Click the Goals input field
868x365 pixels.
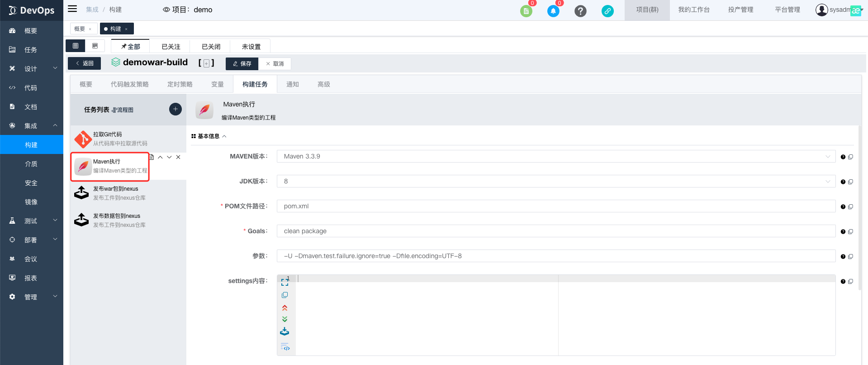click(x=556, y=231)
